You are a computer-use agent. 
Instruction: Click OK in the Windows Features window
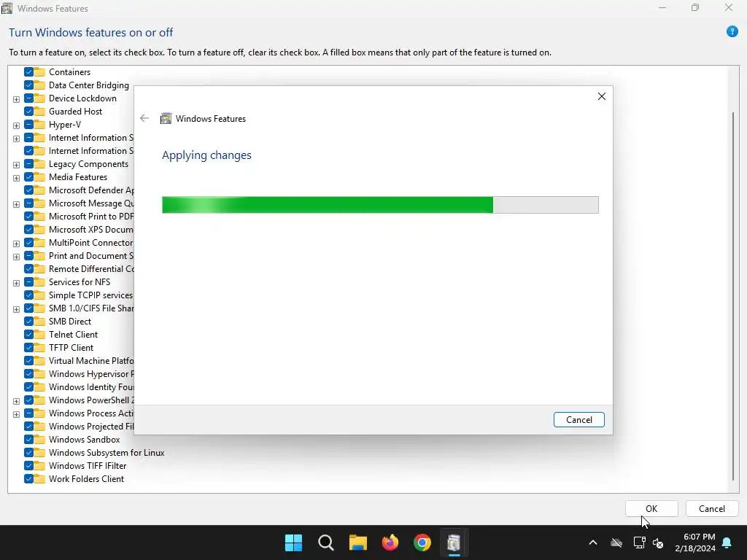pyautogui.click(x=651, y=508)
